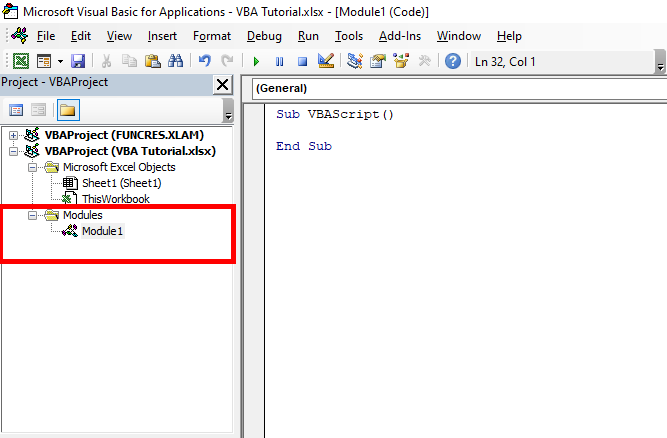The width and height of the screenshot is (667, 438).
Task: Click the View Microsoft Excel toolbar icon
Action: (x=20, y=61)
